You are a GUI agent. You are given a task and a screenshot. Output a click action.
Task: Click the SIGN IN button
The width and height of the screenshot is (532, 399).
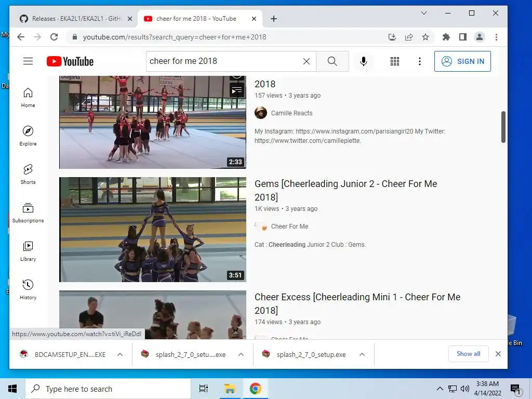tap(462, 61)
